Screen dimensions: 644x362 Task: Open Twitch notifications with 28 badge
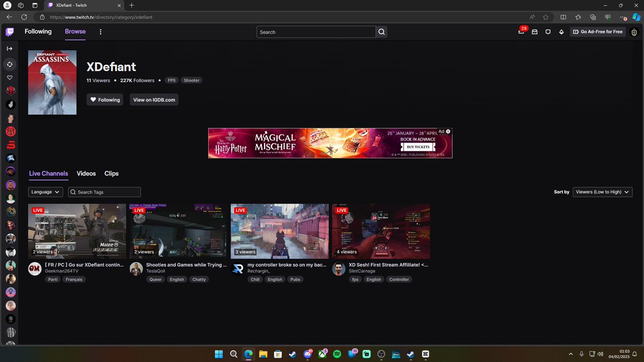coord(521,32)
